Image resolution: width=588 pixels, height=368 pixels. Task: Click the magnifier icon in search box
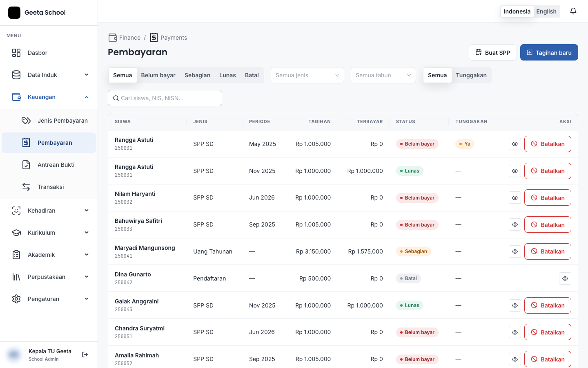point(116,98)
